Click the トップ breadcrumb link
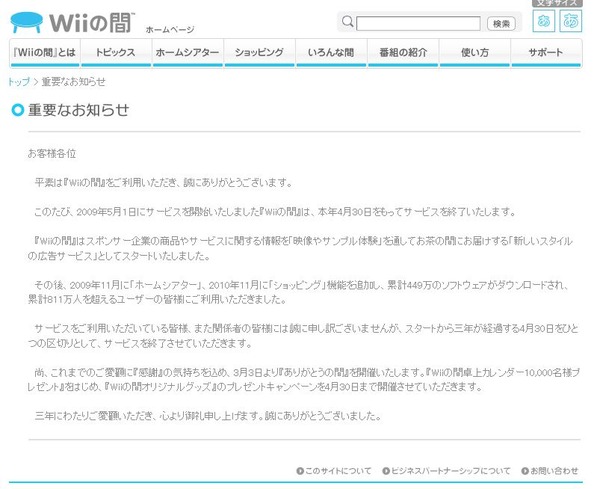 click(19, 82)
